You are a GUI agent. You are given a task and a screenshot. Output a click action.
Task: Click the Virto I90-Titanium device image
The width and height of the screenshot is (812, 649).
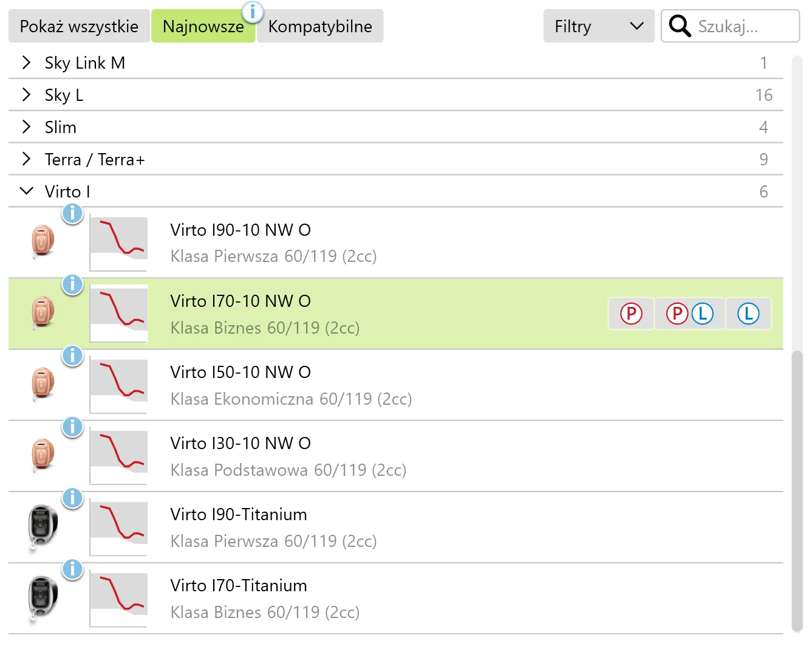43,527
